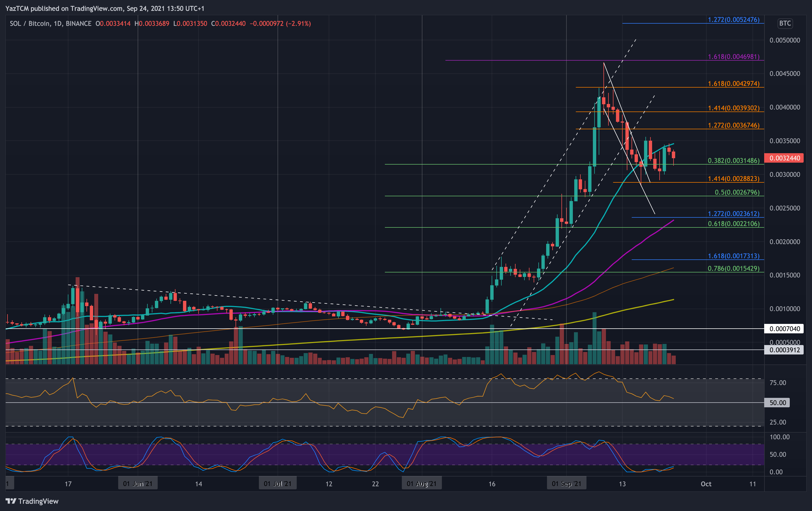Screen dimensions: 812x511
Task: Click the TradingView logo in bottom left corner
Action: point(32,501)
